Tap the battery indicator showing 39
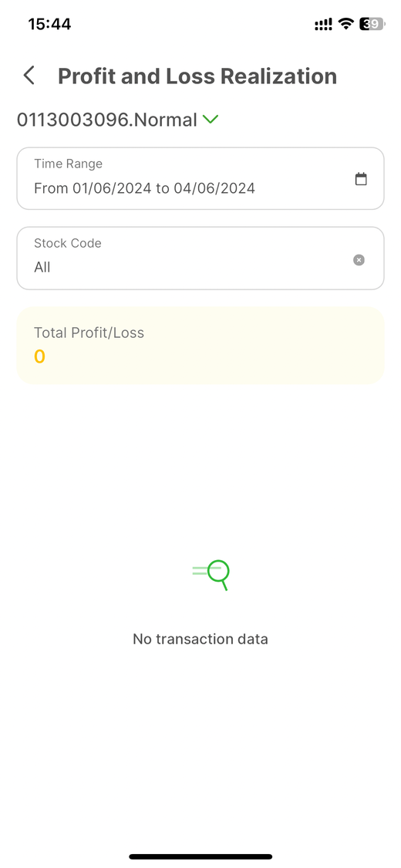Image resolution: width=401 pixels, height=868 pixels. (x=371, y=24)
